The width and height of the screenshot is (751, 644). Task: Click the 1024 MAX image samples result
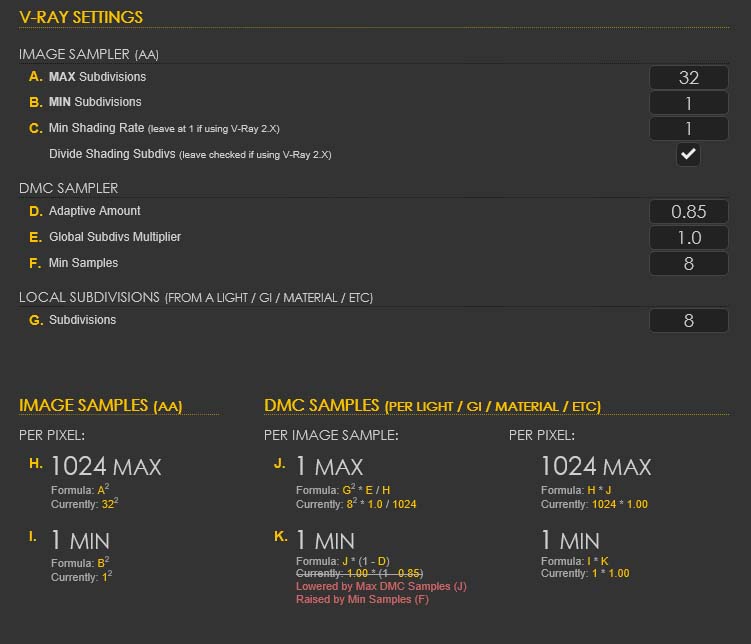tap(105, 467)
